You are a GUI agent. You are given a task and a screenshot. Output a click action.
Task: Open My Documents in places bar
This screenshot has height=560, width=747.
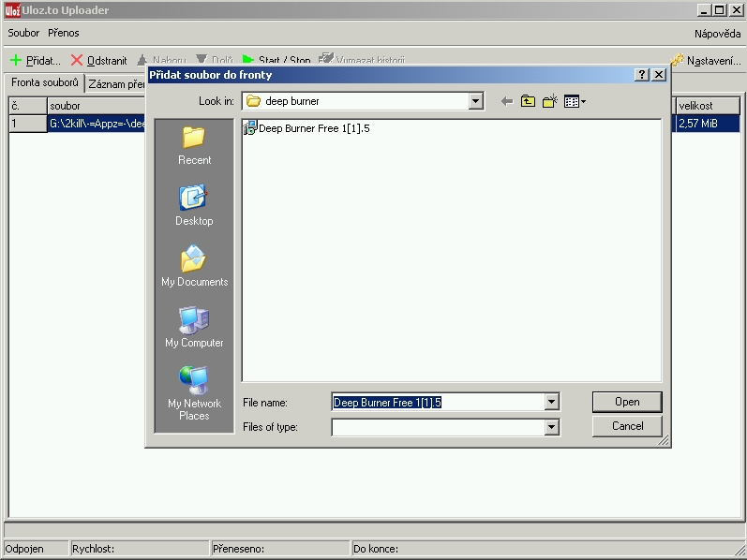click(194, 266)
